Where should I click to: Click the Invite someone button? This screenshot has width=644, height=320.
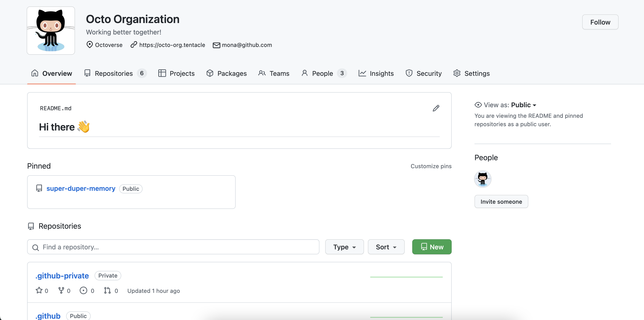(x=501, y=202)
